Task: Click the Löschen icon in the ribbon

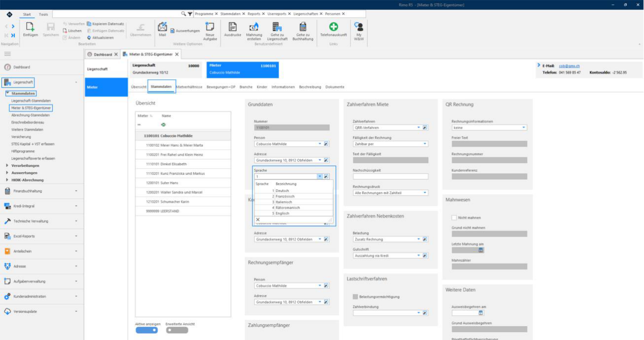Action: coord(65,31)
